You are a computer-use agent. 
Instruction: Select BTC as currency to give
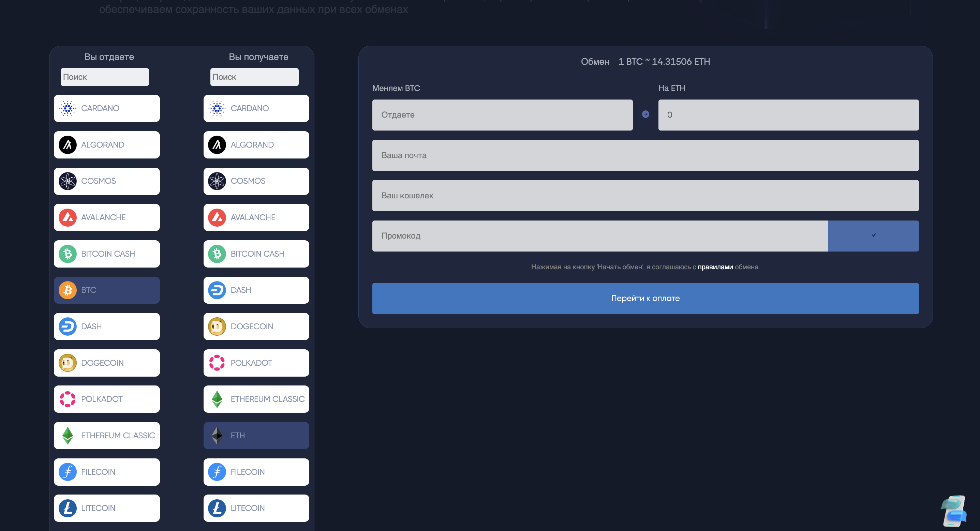[x=106, y=290]
